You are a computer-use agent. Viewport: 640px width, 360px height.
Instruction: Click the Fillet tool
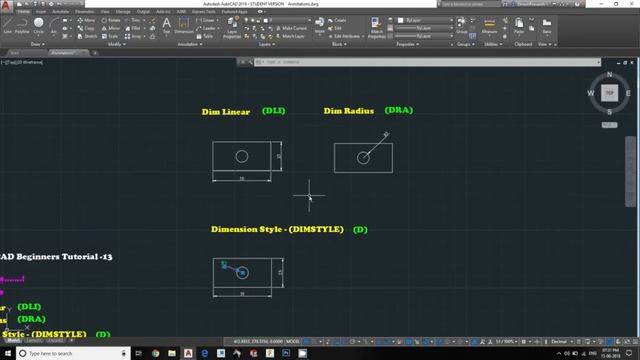(x=133, y=28)
